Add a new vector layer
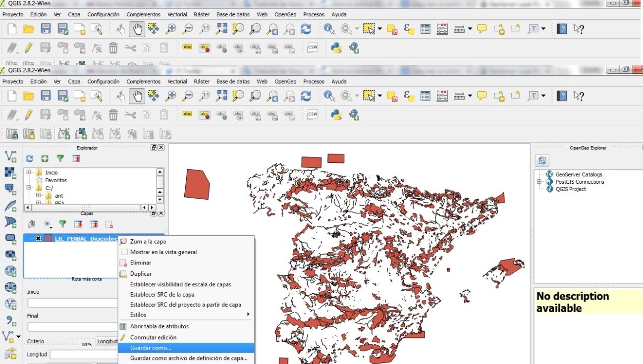Screen dimensions: 643x364 click(11, 156)
